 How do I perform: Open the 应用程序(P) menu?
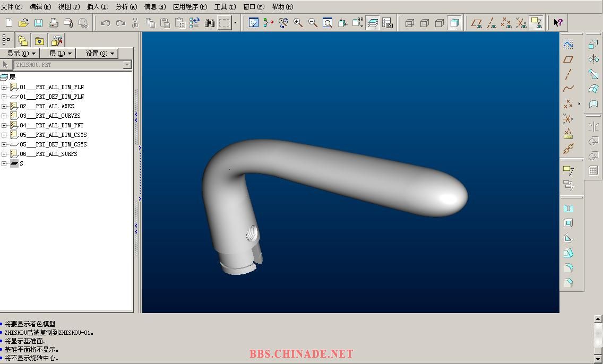pos(189,7)
